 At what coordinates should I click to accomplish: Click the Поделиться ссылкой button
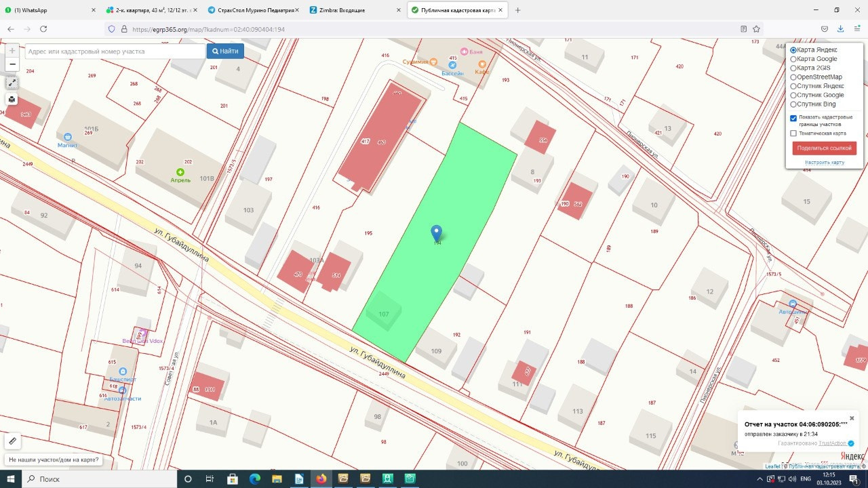[825, 148]
